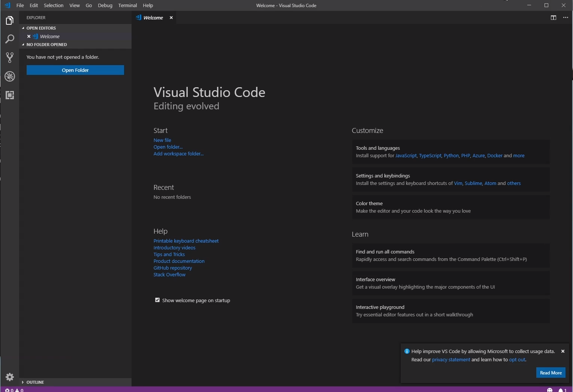Image resolution: width=573 pixels, height=392 pixels.
Task: Open the Explorer view in activity bar
Action: [10, 20]
